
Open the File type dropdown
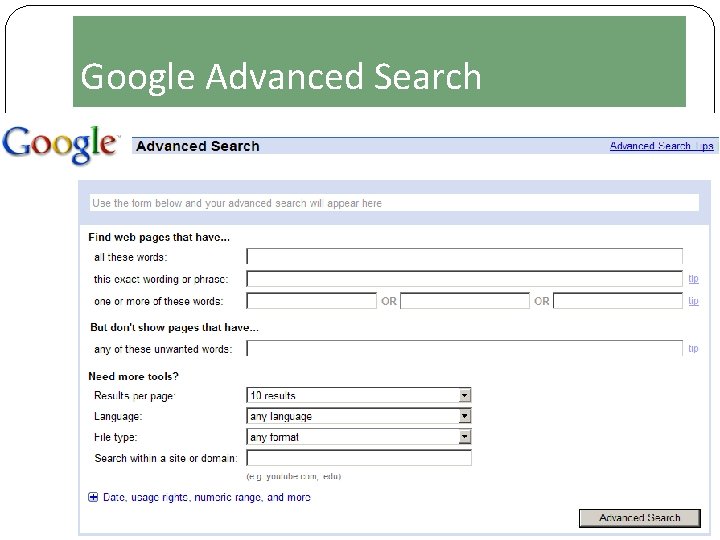[x=359, y=437]
